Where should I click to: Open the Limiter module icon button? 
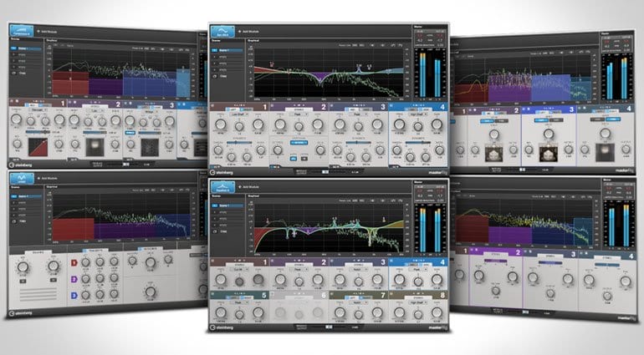point(22,178)
